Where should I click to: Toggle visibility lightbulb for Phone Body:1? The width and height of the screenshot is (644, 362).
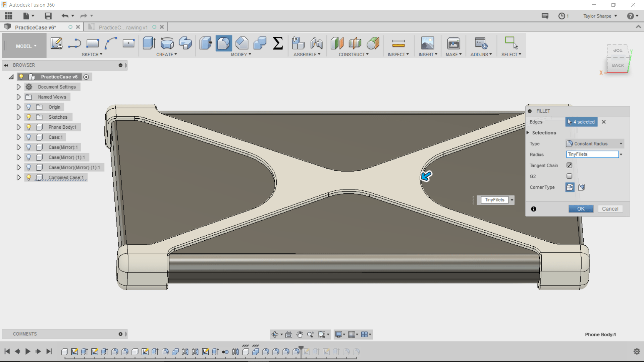29,127
